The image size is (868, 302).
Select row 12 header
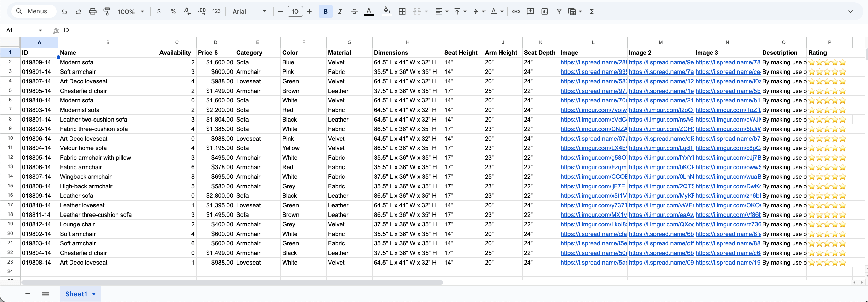click(x=10, y=157)
